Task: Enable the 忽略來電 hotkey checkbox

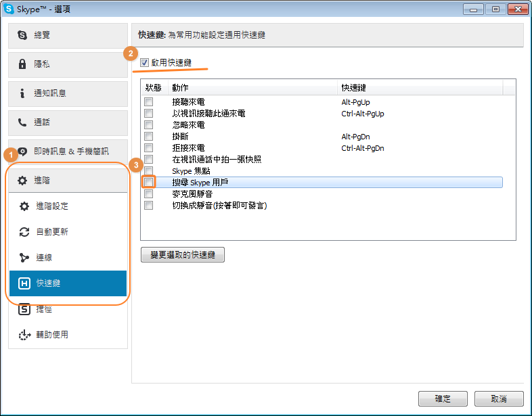Action: 149,124
